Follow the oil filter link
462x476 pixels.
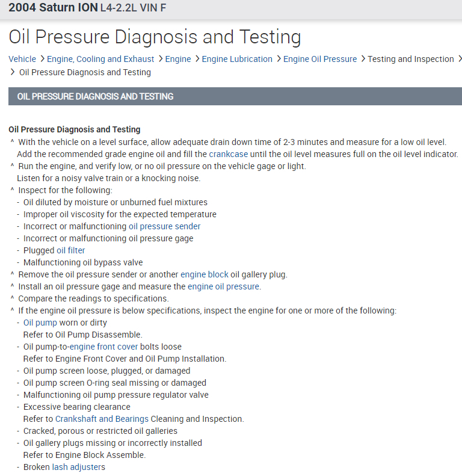(71, 250)
